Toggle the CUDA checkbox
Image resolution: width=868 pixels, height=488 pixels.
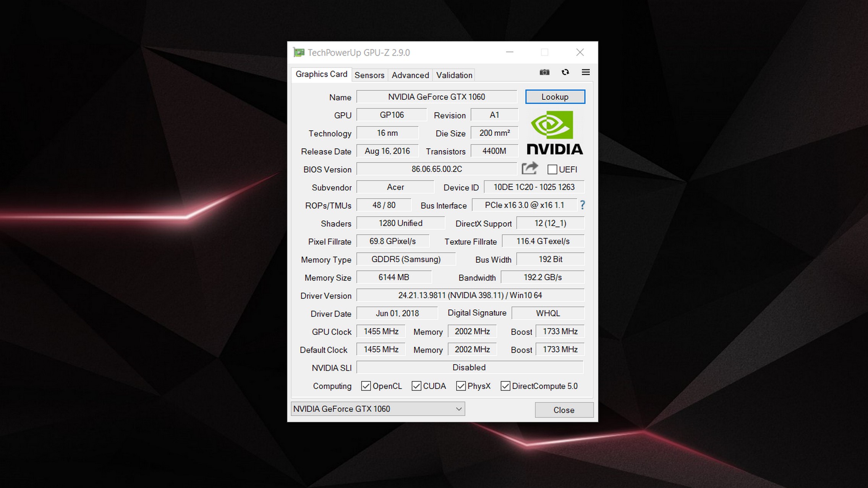click(416, 386)
